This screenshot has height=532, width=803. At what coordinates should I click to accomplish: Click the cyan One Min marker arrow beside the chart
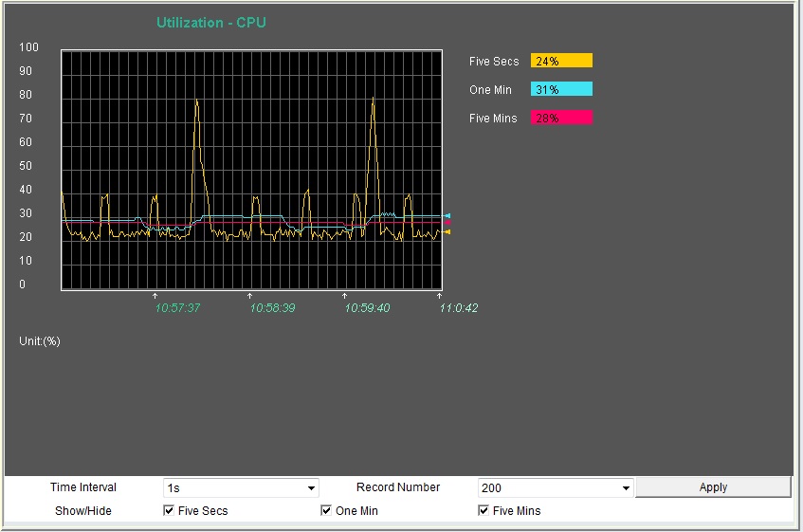click(x=447, y=216)
